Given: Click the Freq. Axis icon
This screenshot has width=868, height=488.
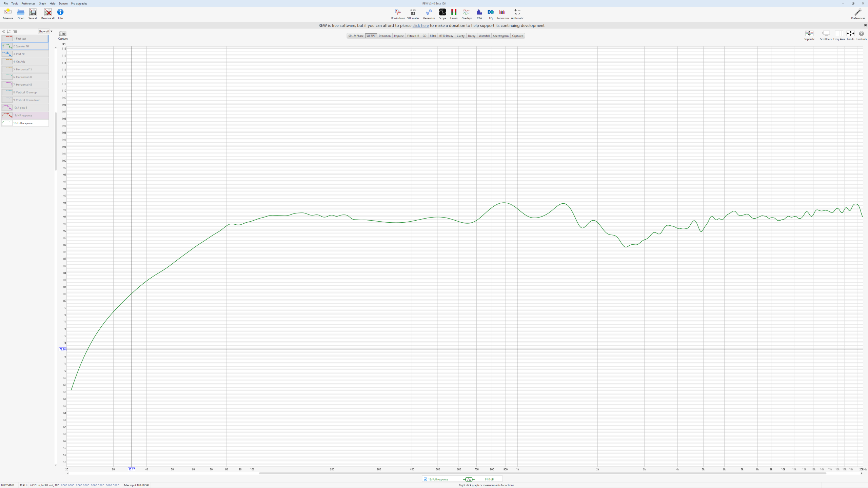Looking at the screenshot, I should pyautogui.click(x=839, y=35).
